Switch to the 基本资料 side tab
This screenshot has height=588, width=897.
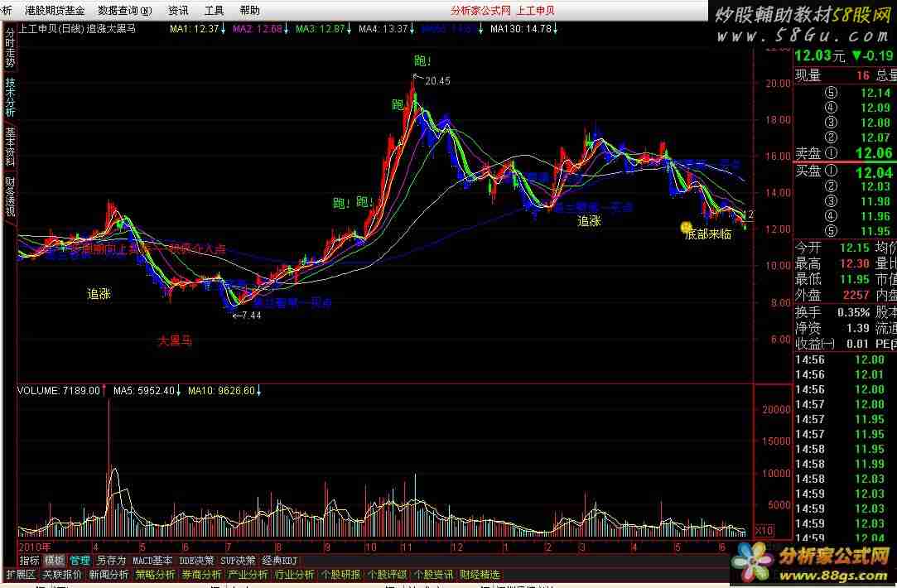(10, 146)
